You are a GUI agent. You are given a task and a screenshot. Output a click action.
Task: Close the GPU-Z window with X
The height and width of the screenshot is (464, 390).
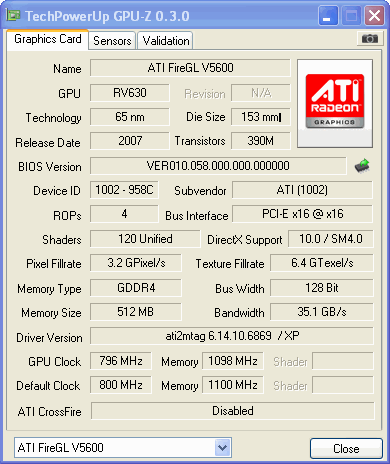click(374, 15)
